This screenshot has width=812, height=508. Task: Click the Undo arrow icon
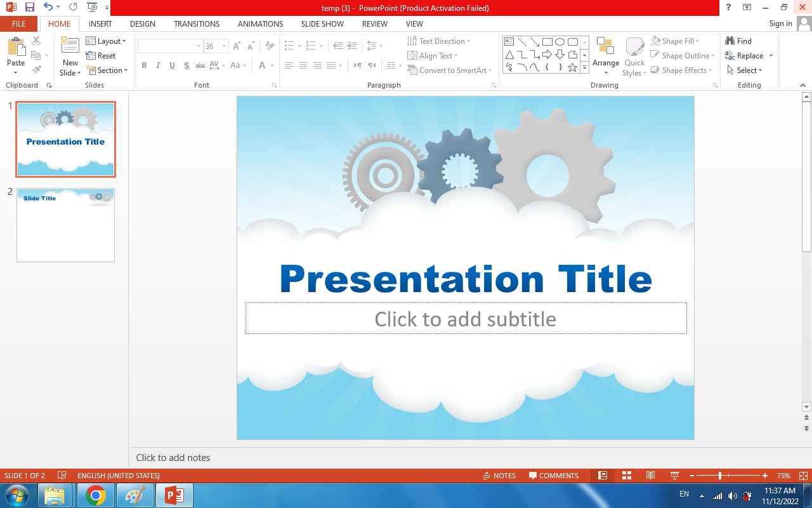coord(48,8)
